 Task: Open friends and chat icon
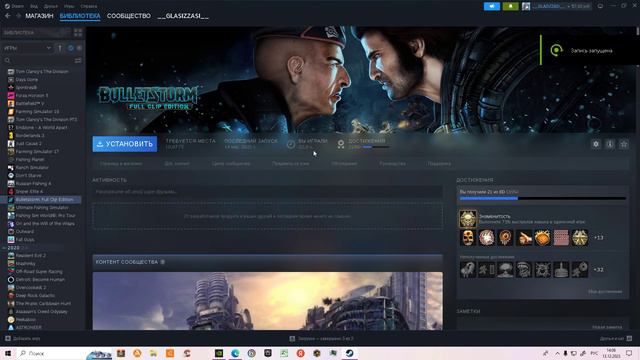point(629,338)
